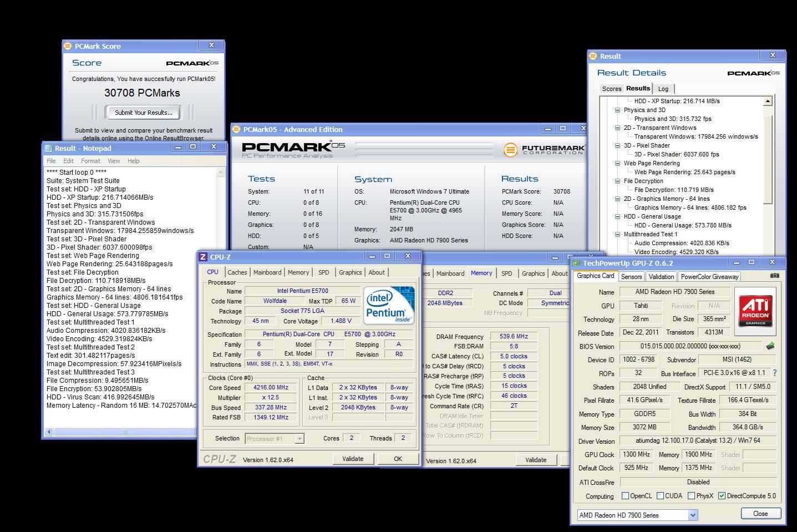Open the Notepad Format menu
Viewport: 797px width, 532px height.
click(x=90, y=161)
